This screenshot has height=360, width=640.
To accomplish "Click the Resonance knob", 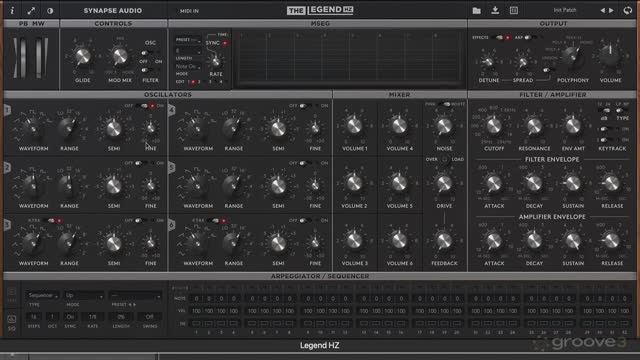I will [534, 127].
